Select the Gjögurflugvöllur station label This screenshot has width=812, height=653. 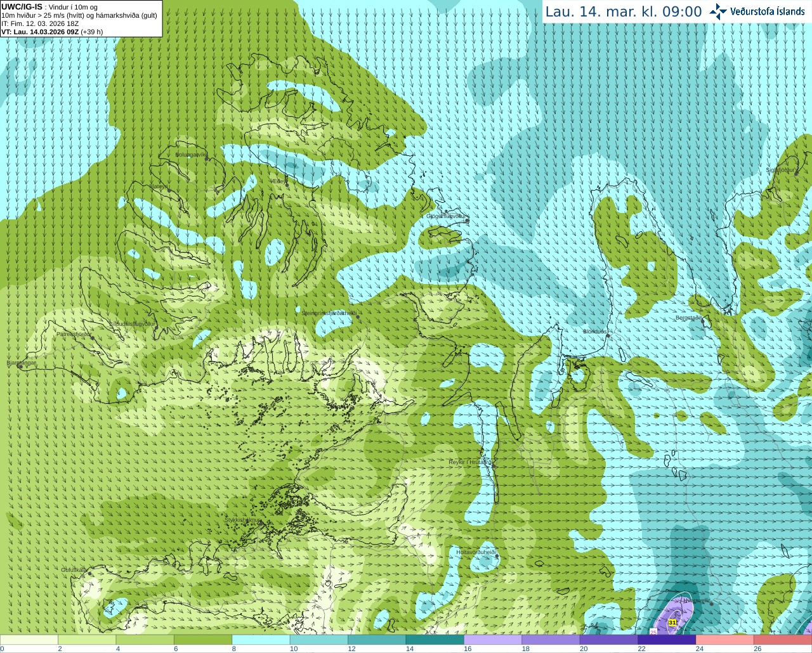(x=446, y=216)
